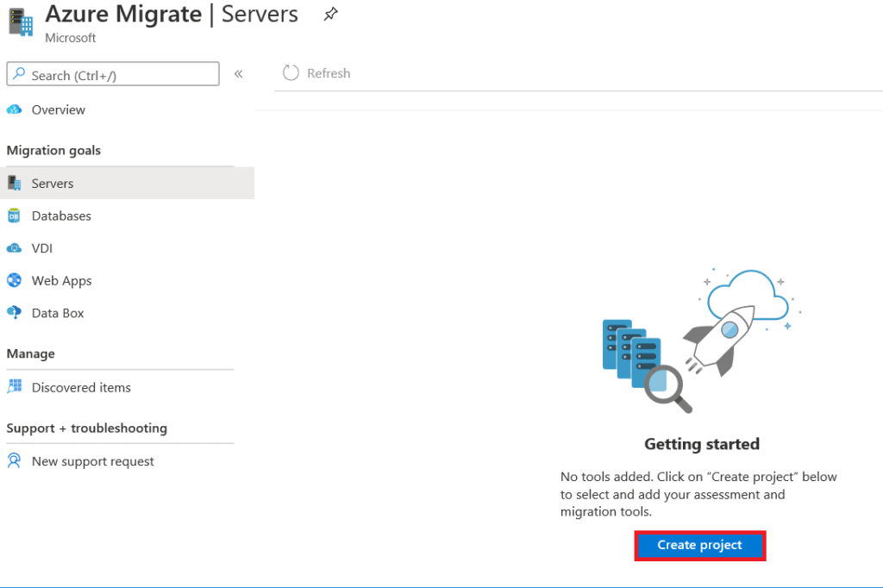
Task: Click the Refresh icon on the toolbar
Action: [291, 72]
